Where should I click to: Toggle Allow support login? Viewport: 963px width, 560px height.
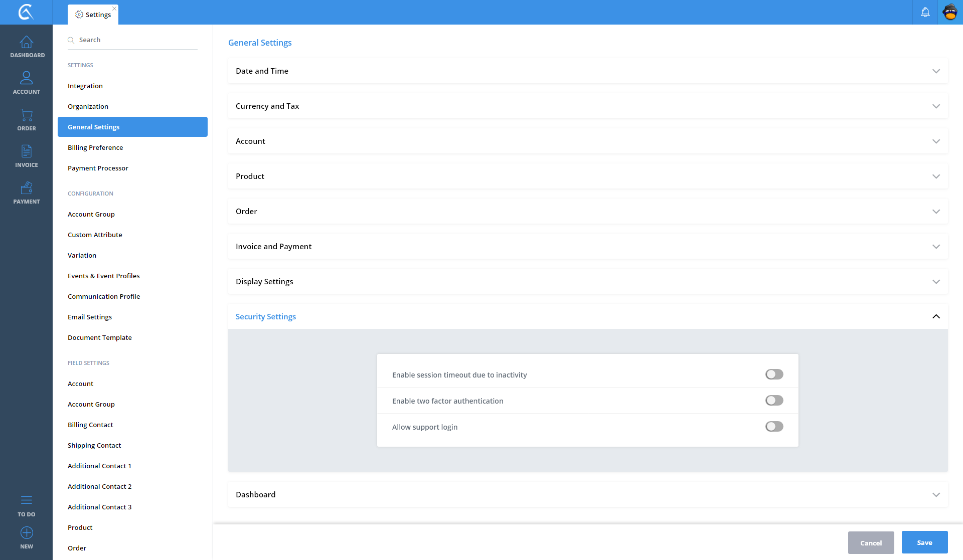tap(774, 427)
